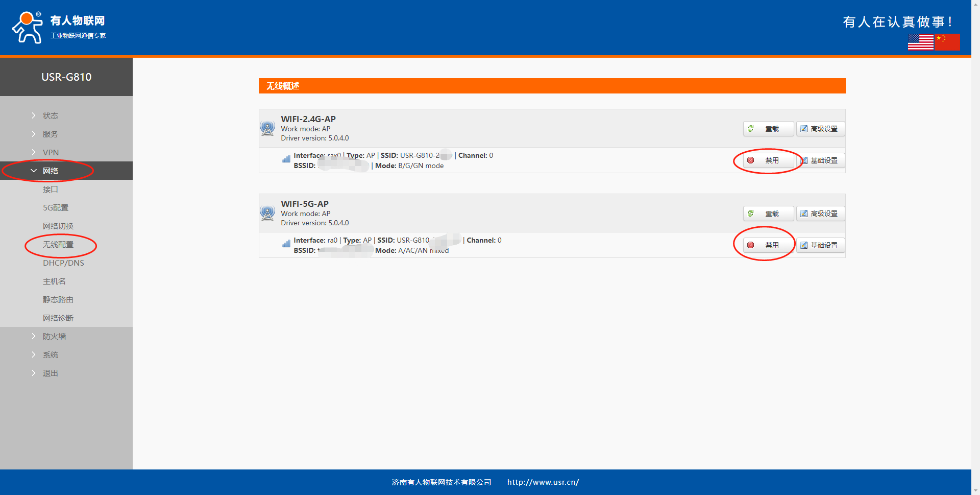
Task: Open the http://www.usr.cn/ footer link
Action: coord(543,482)
